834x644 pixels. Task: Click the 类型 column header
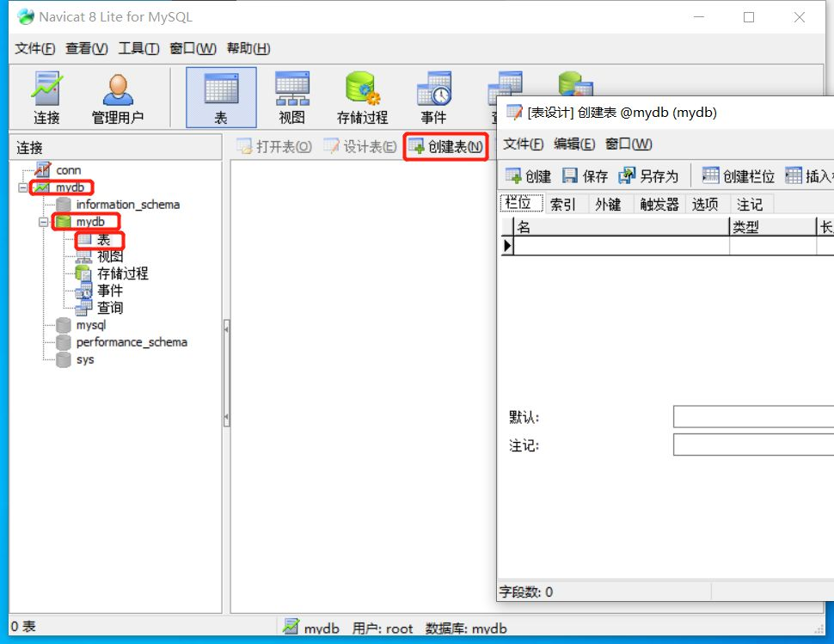pos(773,227)
